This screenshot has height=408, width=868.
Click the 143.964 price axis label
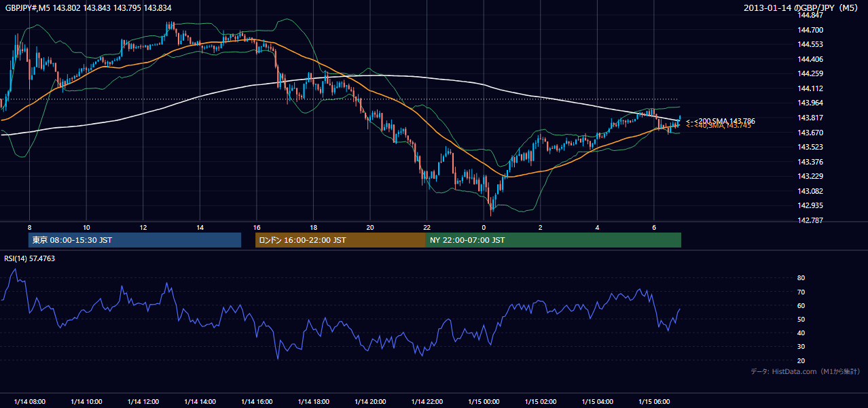[811, 103]
